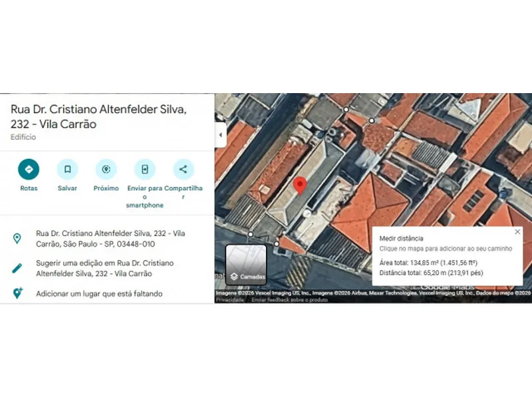The height and width of the screenshot is (399, 532).
Task: Click the address location marker icon
Action: coord(17,238)
